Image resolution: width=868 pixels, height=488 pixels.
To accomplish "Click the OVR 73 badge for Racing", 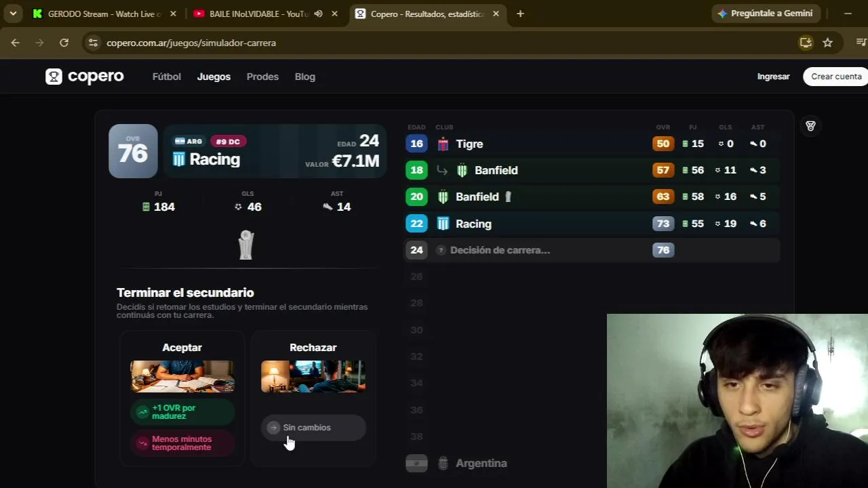I will pyautogui.click(x=663, y=224).
